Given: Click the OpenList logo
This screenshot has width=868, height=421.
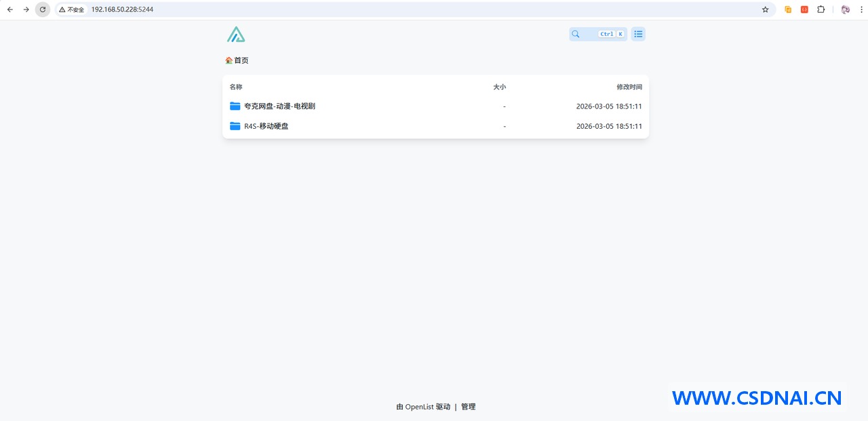Looking at the screenshot, I should 236,35.
